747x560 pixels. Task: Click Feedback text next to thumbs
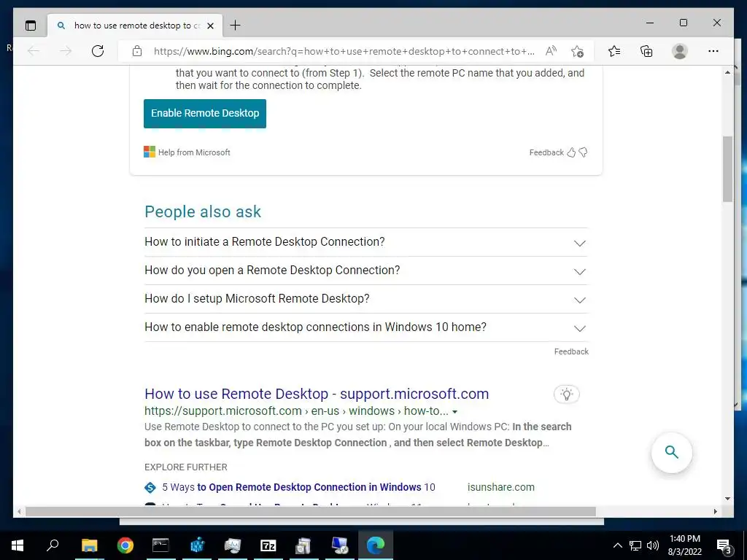tap(546, 152)
